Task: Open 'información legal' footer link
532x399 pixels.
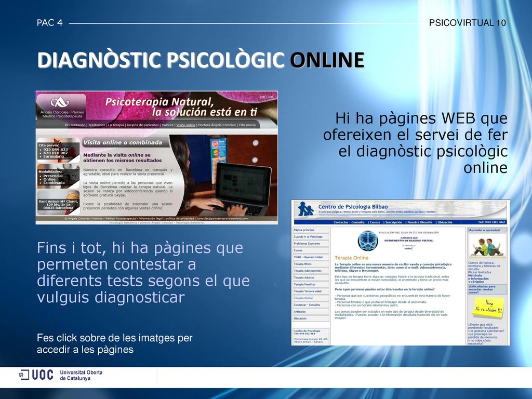Action: click(x=150, y=219)
